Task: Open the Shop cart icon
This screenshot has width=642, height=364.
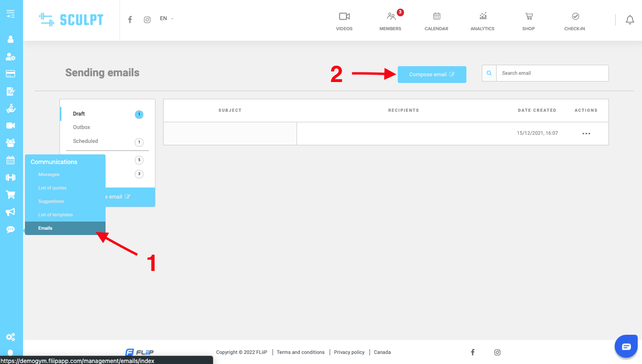Action: [529, 17]
